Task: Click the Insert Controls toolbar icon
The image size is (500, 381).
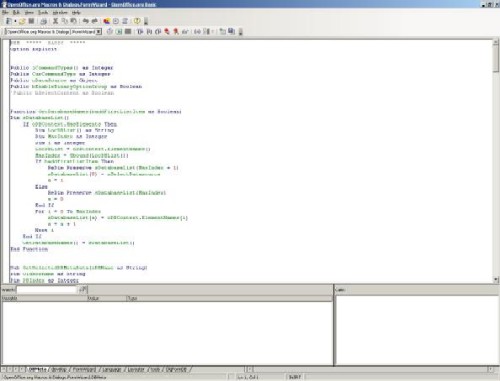Action: pyautogui.click(x=207, y=32)
